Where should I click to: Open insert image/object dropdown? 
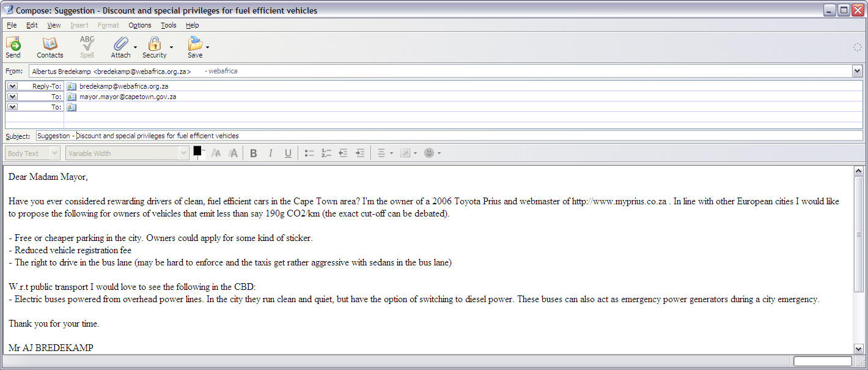[408, 154]
